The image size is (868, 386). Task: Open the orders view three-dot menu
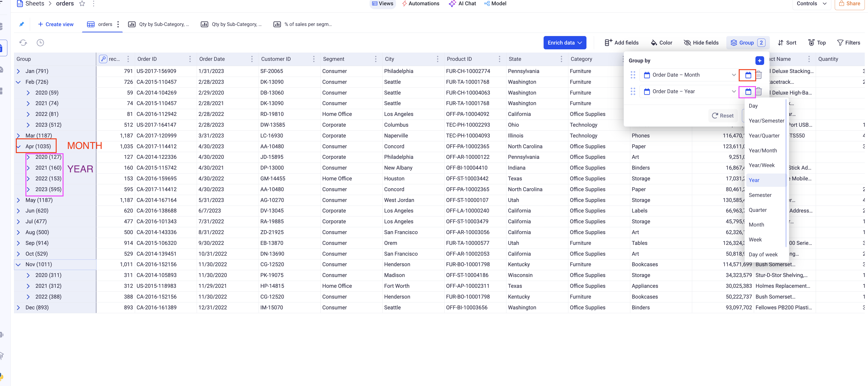tap(118, 24)
